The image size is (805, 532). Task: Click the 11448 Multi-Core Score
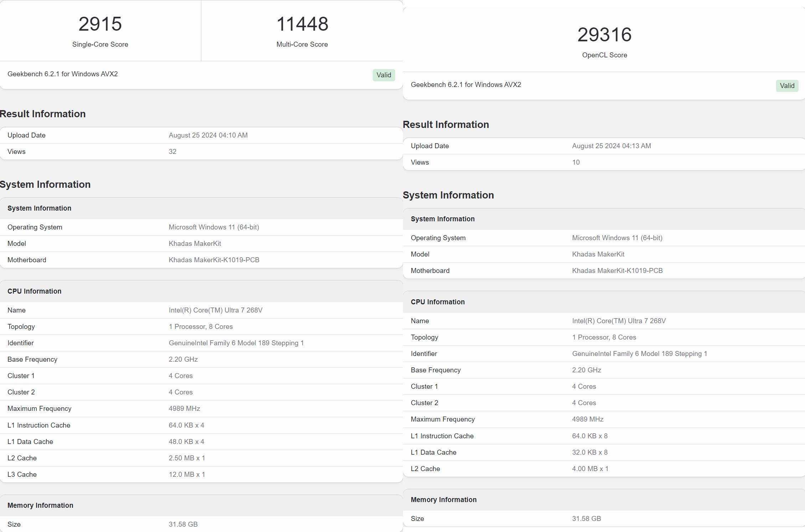tap(302, 24)
